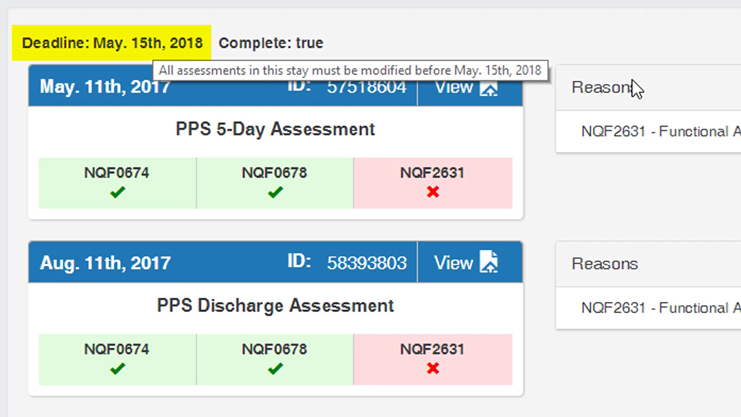
Task: Click assessment ID 58393803
Action: (366, 263)
